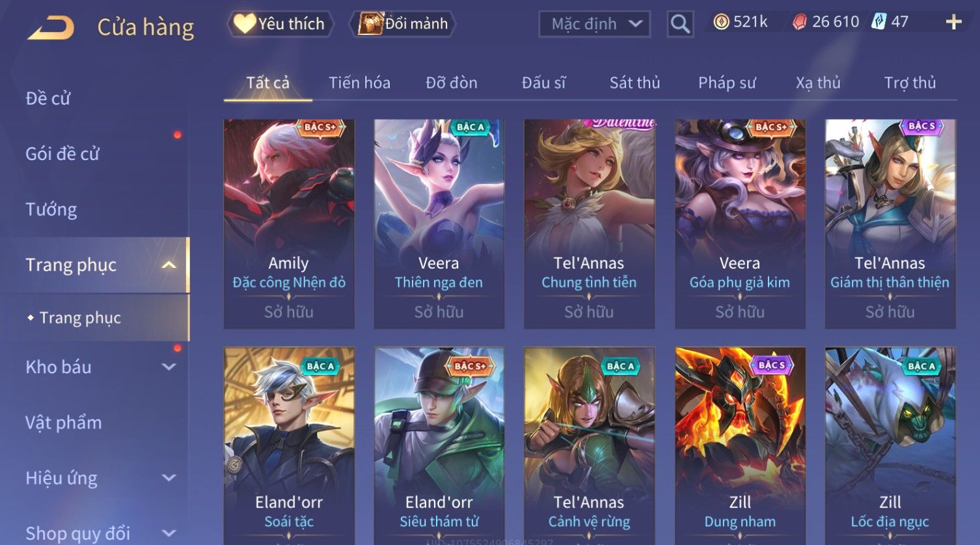Open Đổi mảnh chest exchange
Screen dimensions: 980x545
pyautogui.click(x=403, y=24)
